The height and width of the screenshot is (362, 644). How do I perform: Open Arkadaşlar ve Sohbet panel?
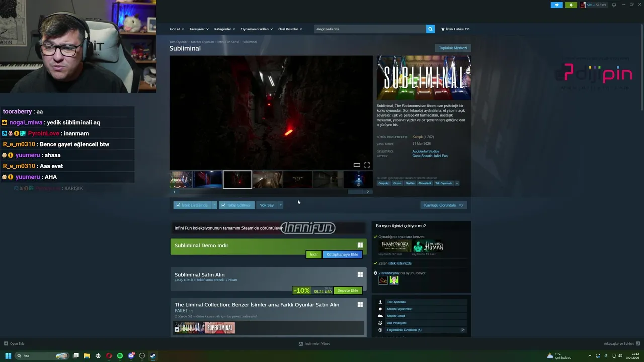[x=621, y=344]
